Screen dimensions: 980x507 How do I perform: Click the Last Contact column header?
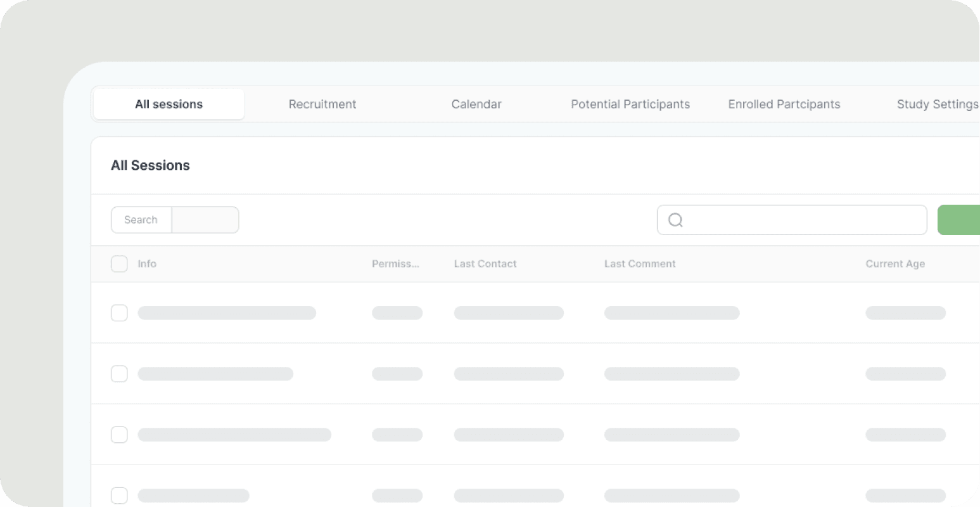tap(485, 264)
